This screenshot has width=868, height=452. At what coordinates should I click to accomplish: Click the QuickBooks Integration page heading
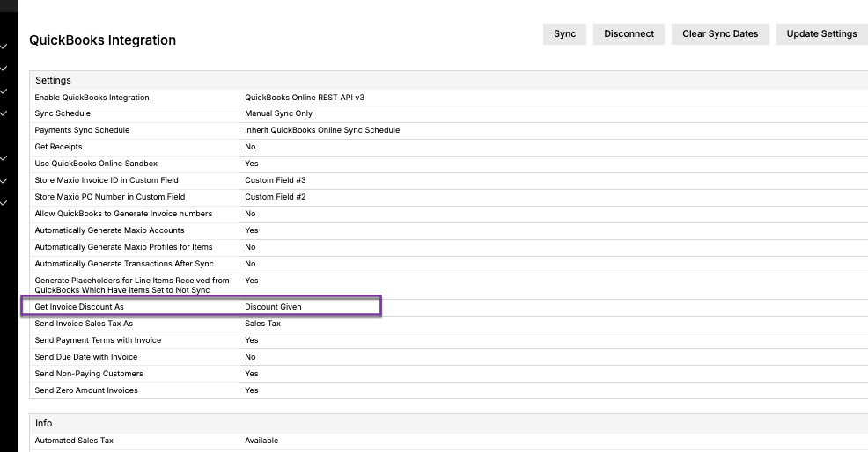pyautogui.click(x=102, y=40)
